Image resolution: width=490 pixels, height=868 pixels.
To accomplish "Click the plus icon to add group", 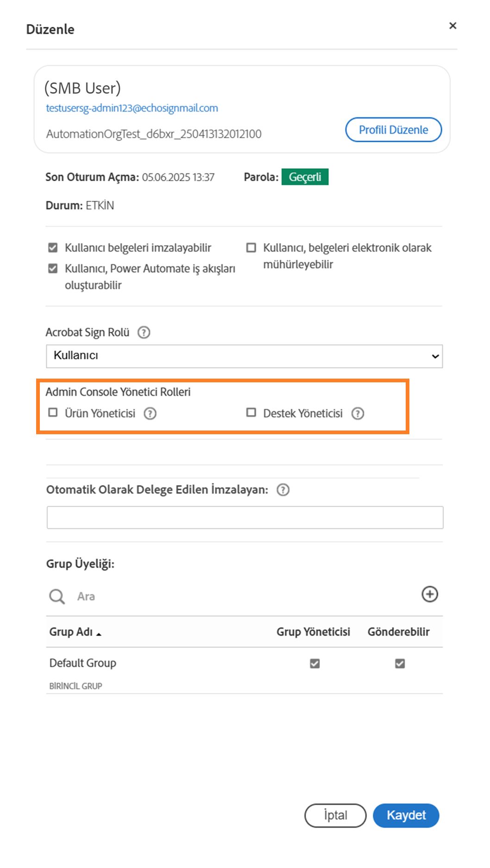I will pyautogui.click(x=429, y=594).
